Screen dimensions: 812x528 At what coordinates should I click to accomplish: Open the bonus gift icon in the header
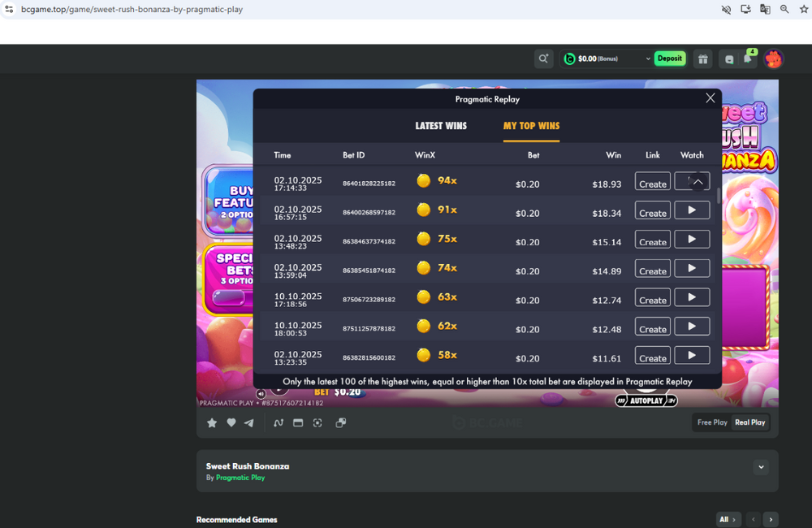[702, 58]
